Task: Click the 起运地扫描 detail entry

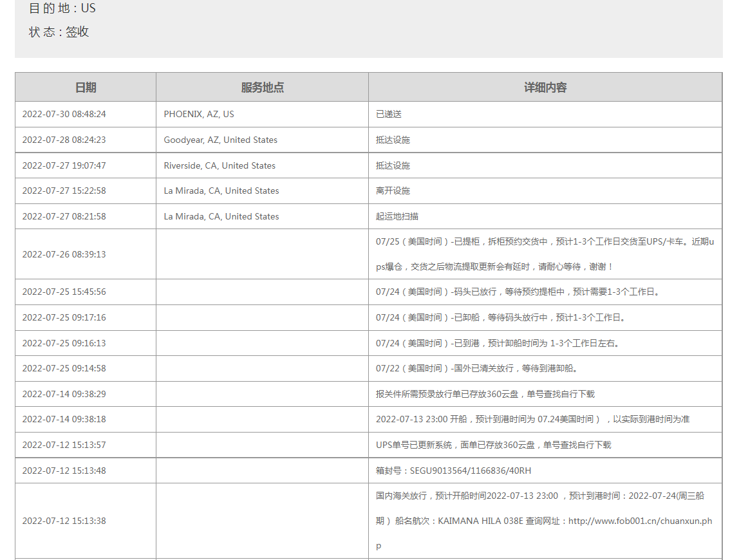Action: pos(397,216)
